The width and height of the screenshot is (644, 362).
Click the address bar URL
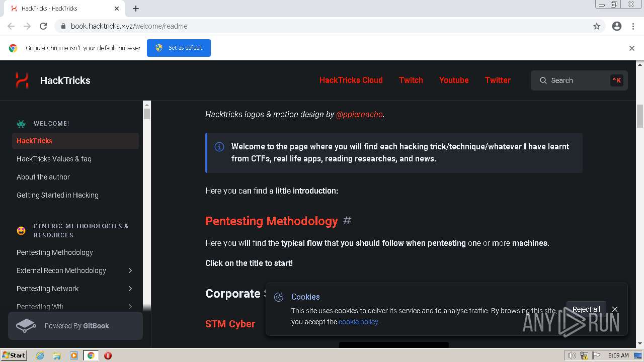pyautogui.click(x=129, y=26)
